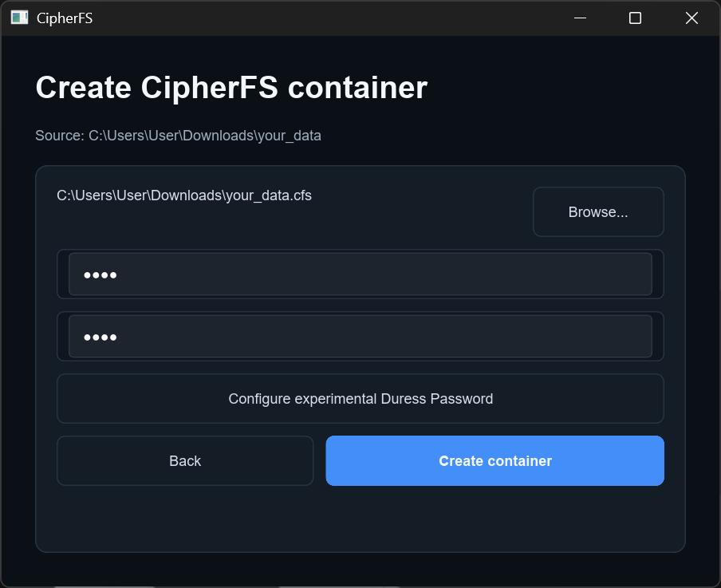Click the blue Create container button
Viewport: 721px width, 588px height.
coord(494,460)
